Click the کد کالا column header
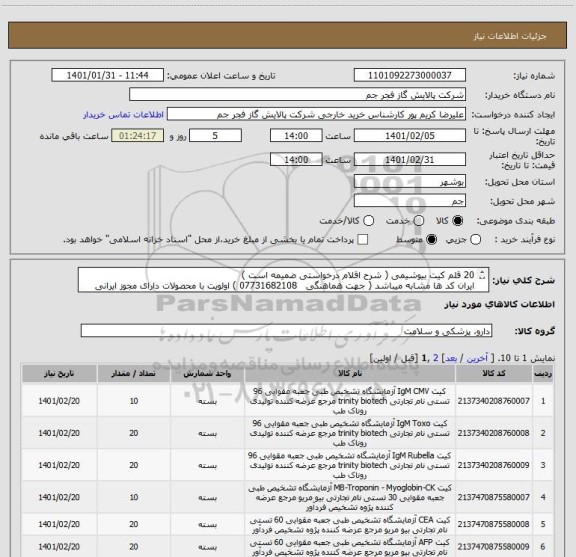 click(494, 374)
